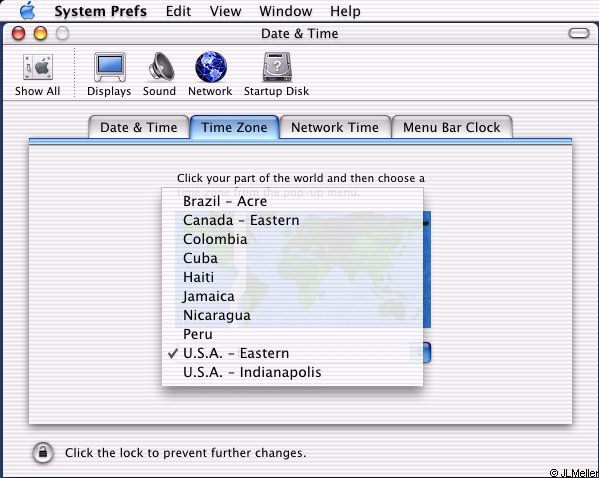Open the Apple menu

(x=28, y=11)
